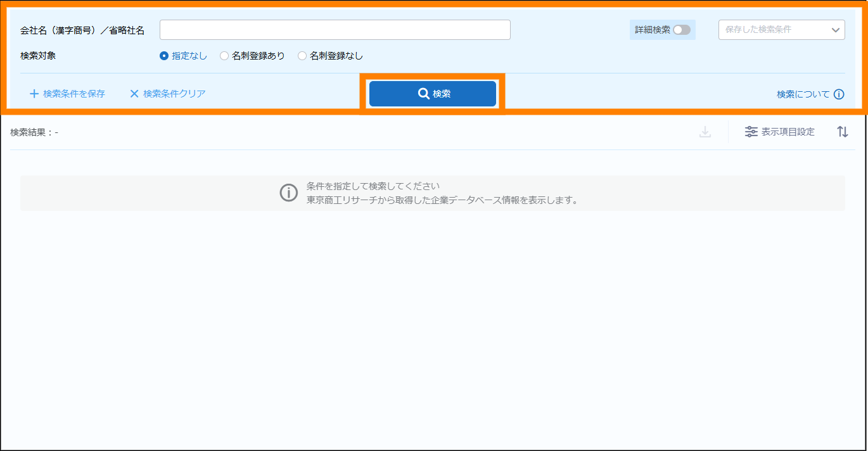Image resolution: width=868 pixels, height=451 pixels.
Task: Open the 検索について help link
Action: pos(803,94)
